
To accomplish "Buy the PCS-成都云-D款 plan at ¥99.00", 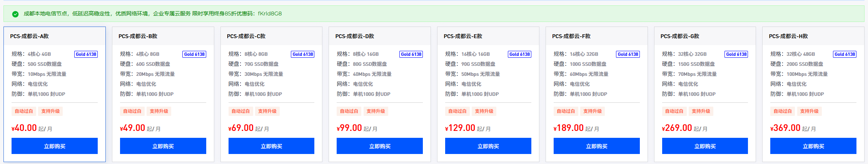I will 380,146.
